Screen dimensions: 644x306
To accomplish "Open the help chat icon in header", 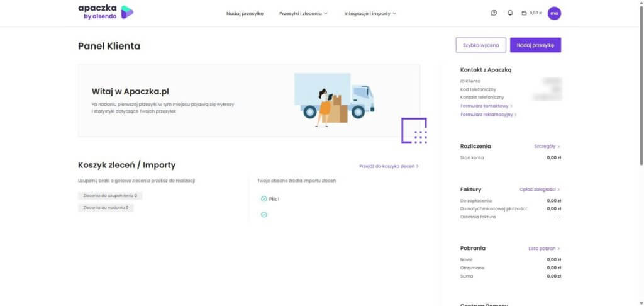I will [494, 13].
